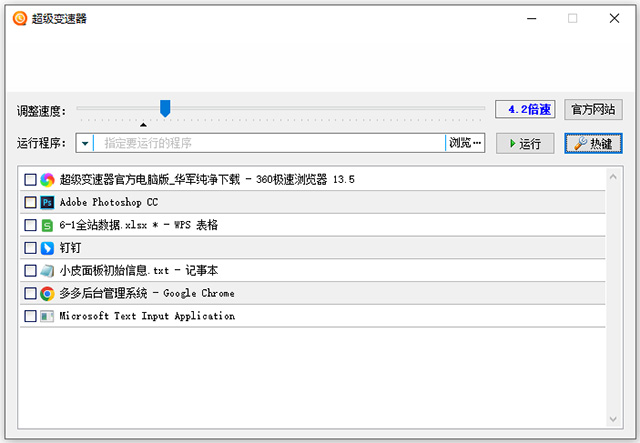The image size is (640, 443).
Task: Toggle the 钉钉 checkbox
Action: [x=30, y=248]
